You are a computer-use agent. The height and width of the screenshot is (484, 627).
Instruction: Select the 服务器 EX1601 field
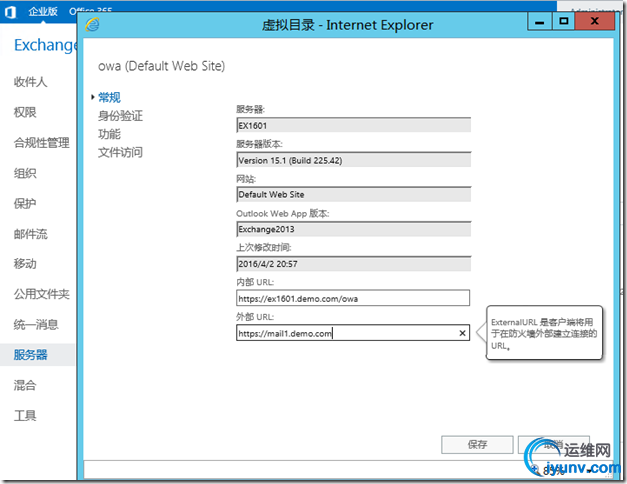click(353, 125)
